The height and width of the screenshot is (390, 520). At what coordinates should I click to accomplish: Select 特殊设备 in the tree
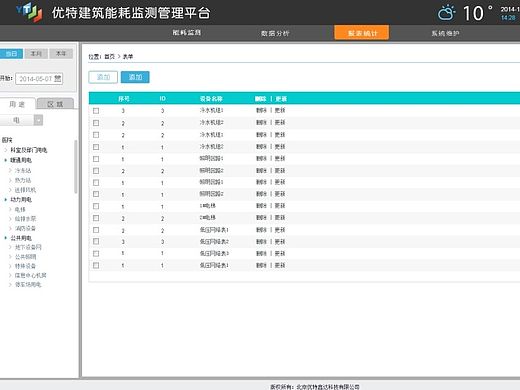point(25,266)
